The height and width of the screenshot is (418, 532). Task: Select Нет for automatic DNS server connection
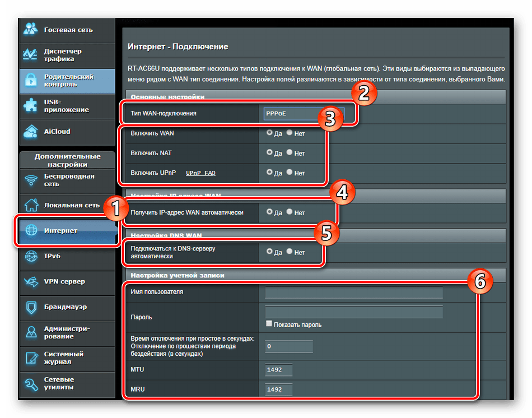point(290,251)
